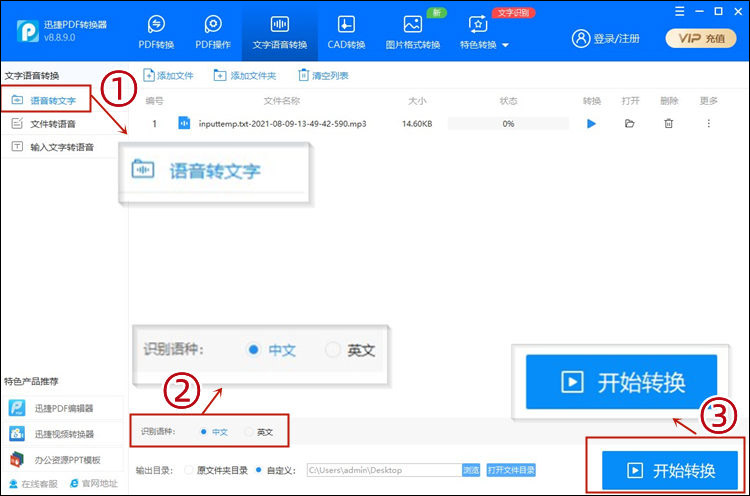Click 添加文件 in the toolbar
The image size is (750, 496).
[x=168, y=75]
